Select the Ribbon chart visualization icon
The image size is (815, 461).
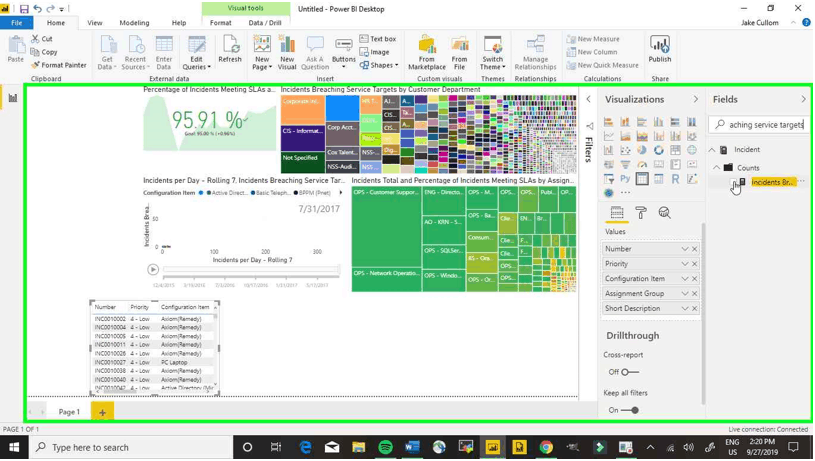[691, 136]
